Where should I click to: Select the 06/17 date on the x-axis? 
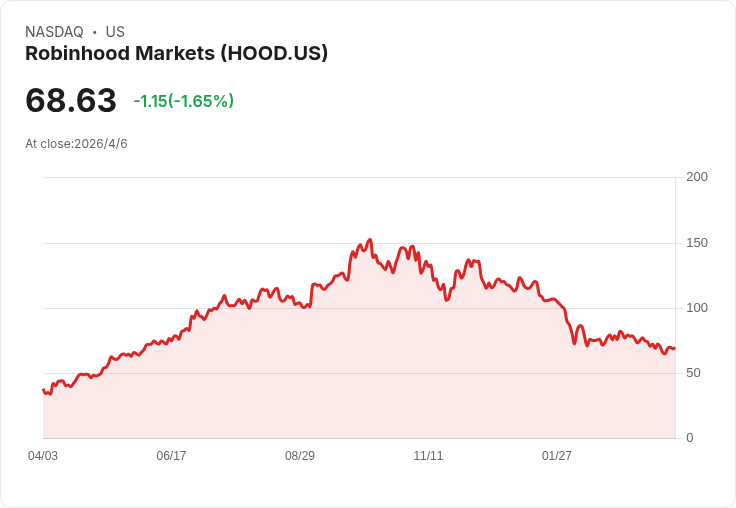coord(171,456)
